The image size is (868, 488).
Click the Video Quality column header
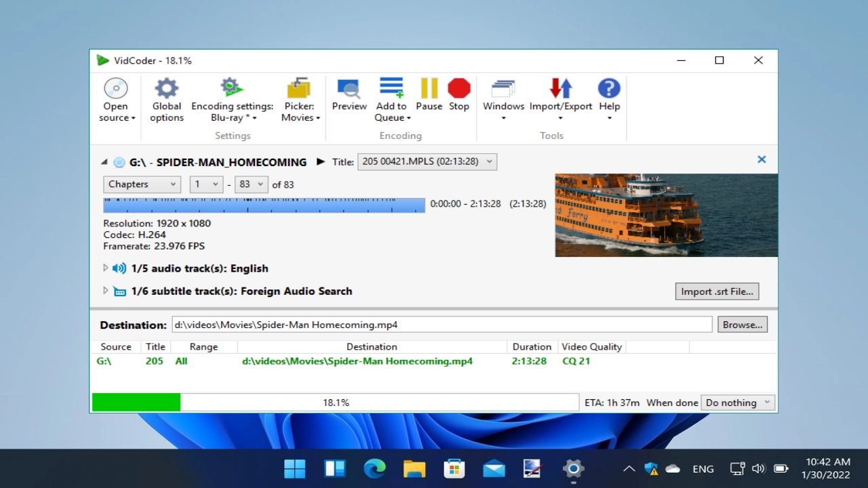591,347
